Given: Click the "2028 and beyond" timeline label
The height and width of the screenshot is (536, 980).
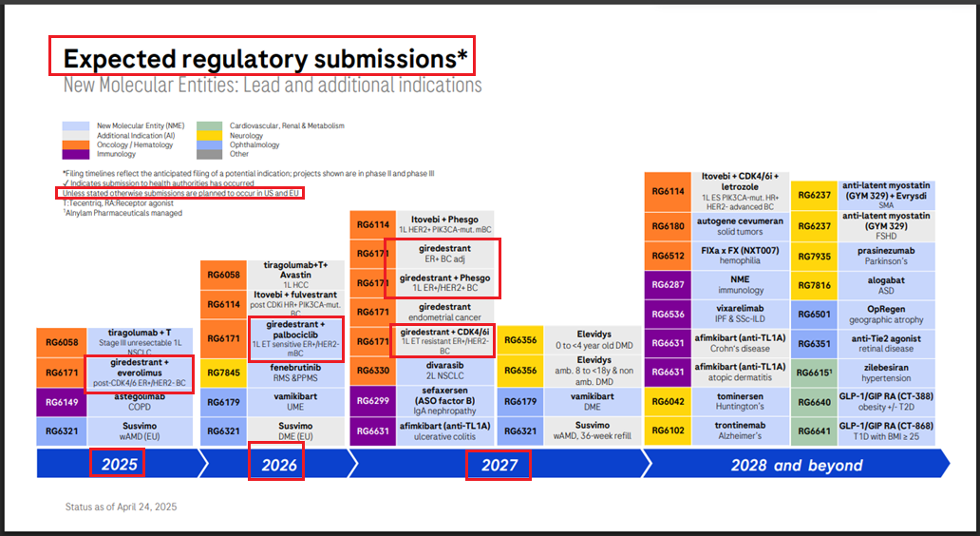Looking at the screenshot, I should (x=797, y=466).
